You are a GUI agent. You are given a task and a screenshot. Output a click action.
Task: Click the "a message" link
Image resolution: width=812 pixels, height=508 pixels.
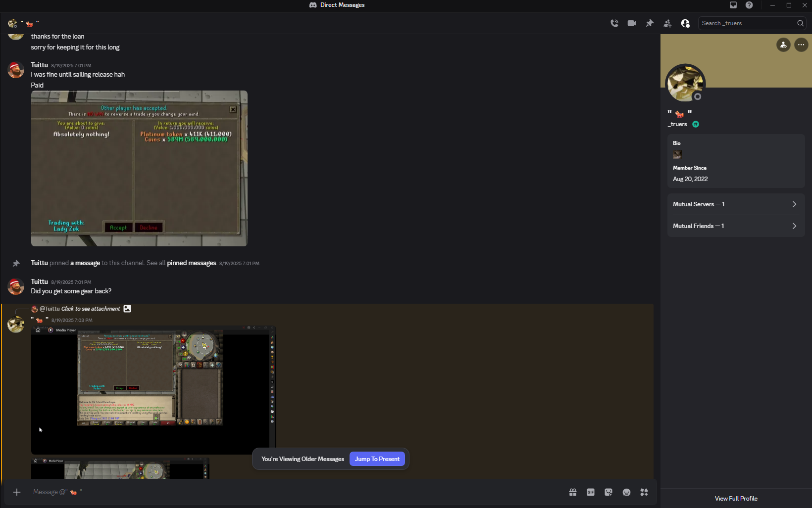[x=85, y=263]
